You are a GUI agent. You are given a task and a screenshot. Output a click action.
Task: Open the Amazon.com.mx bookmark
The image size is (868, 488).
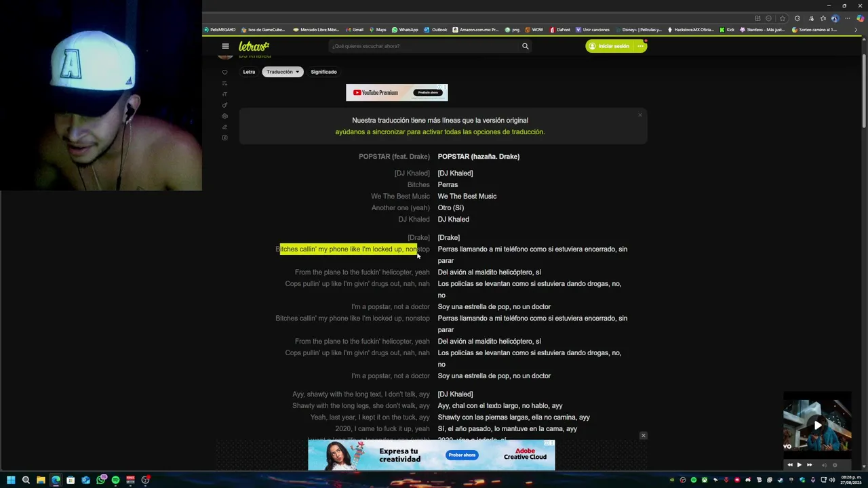pos(475,30)
